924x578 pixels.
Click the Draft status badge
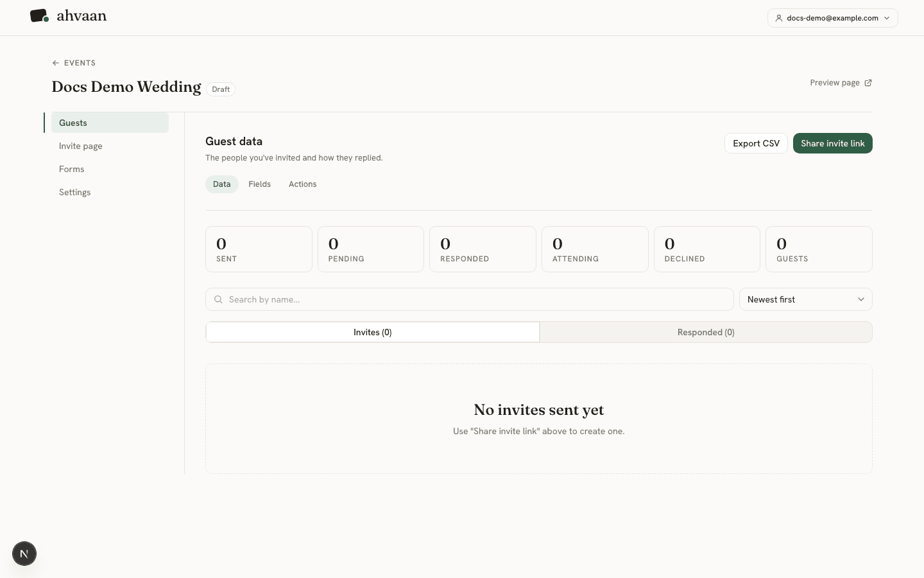point(221,89)
